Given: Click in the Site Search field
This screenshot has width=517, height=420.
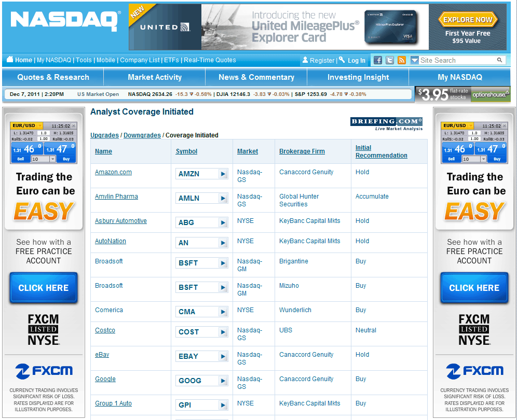Looking at the screenshot, I should [458, 60].
